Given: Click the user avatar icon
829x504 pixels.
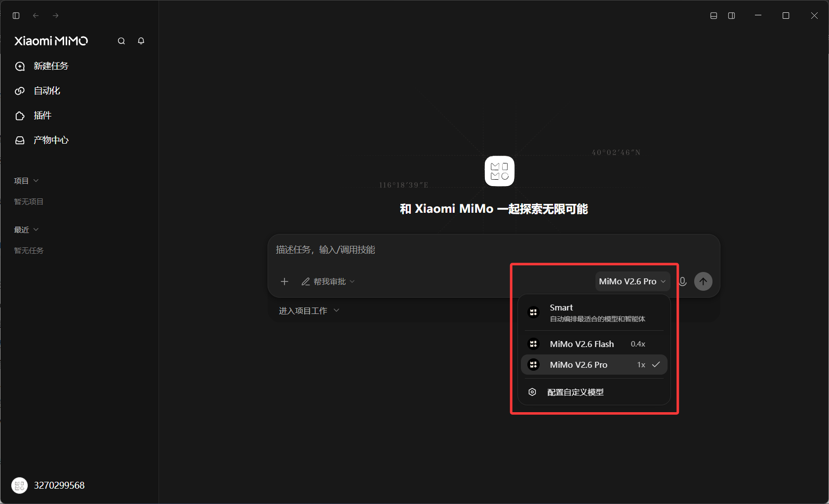Looking at the screenshot, I should 20,486.
